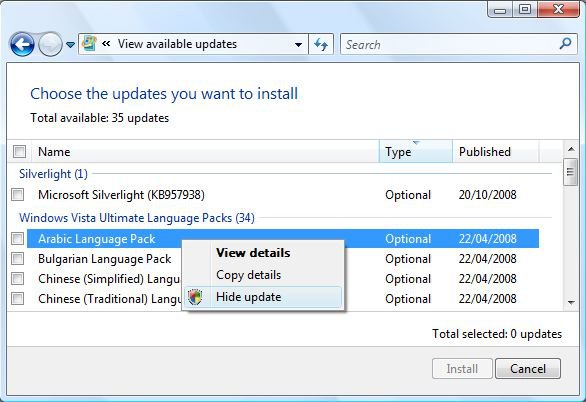Click the Total selected: 0 updates text
This screenshot has width=586, height=402.
497,334
